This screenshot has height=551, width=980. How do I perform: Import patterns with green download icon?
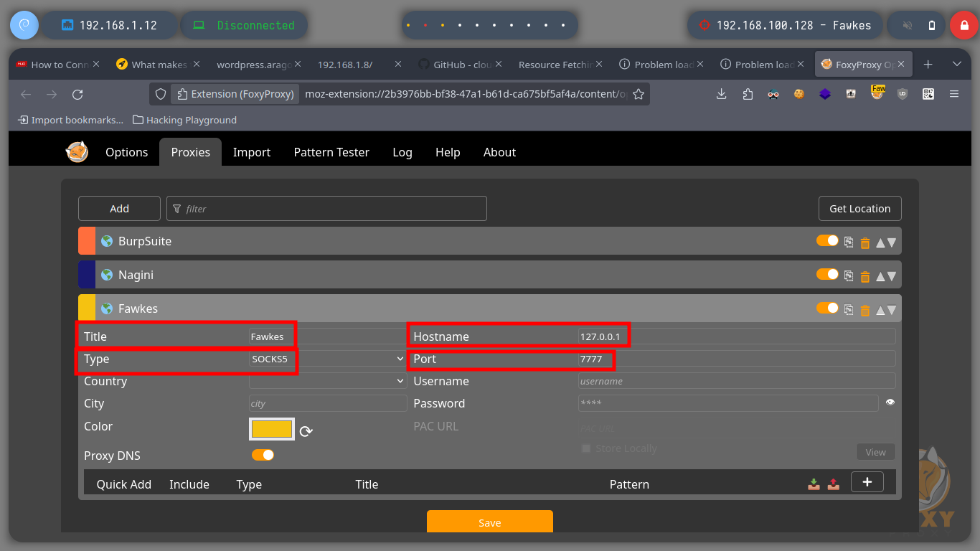coord(814,484)
